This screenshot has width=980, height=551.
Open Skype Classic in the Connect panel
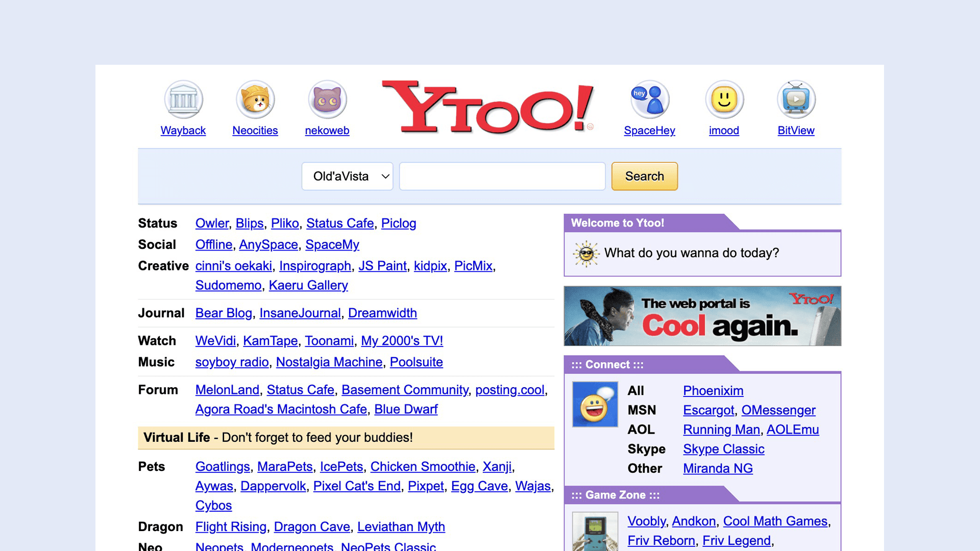click(723, 449)
